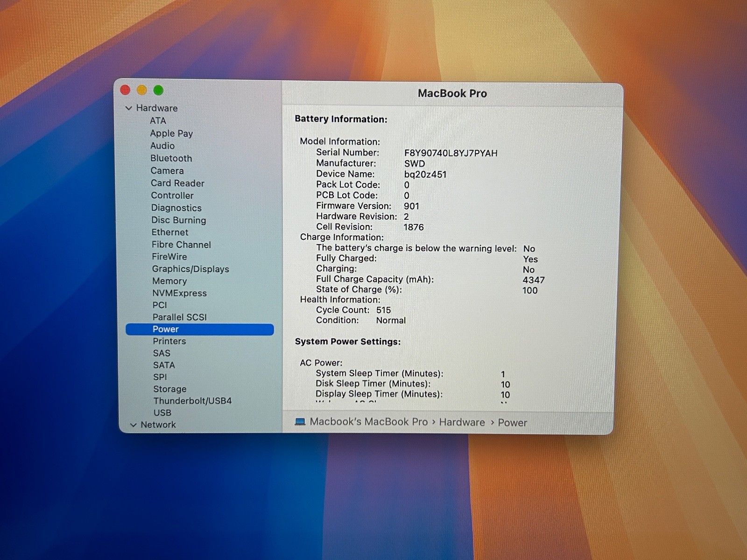This screenshot has width=747, height=560.
Task: Click the cell revision value 1876
Action: tap(414, 227)
